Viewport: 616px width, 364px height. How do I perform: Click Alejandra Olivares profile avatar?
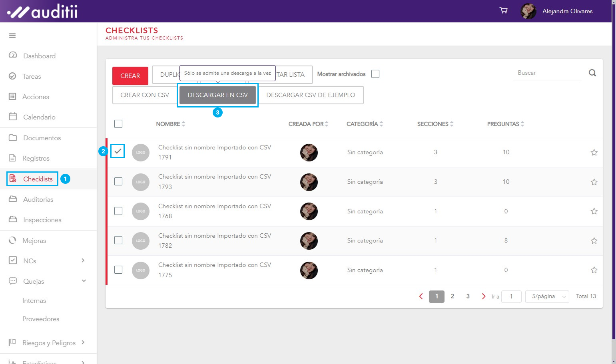point(528,11)
